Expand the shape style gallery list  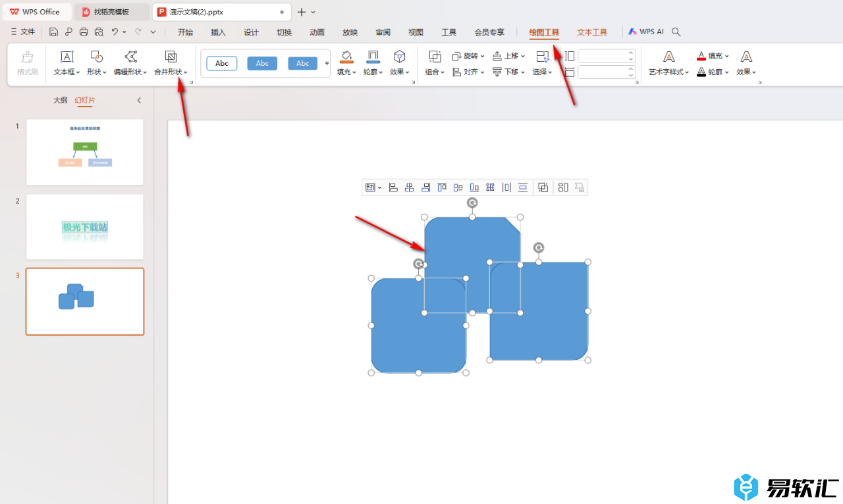click(x=327, y=64)
